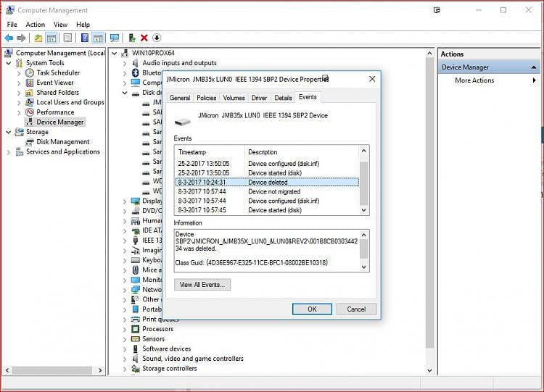Screen dimensions: 544x392
Task: Open the Help menu
Action: click(83, 24)
